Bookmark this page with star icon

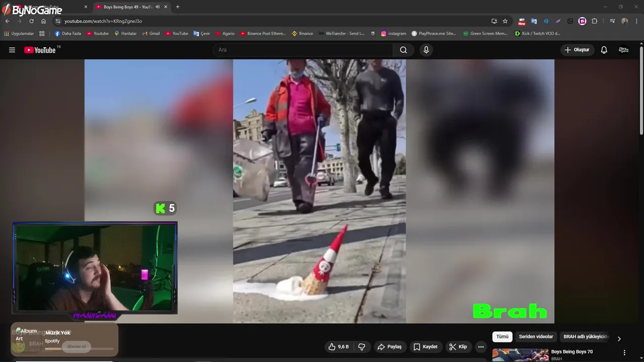[x=505, y=21]
